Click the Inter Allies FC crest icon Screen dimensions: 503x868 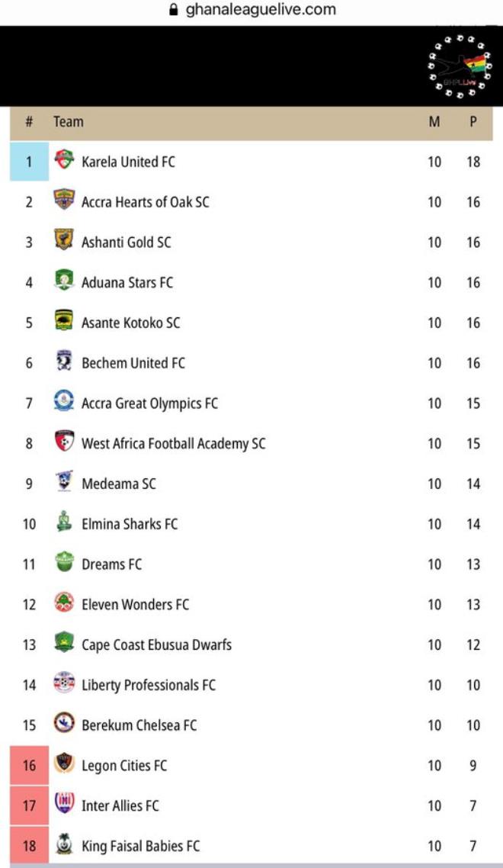[x=64, y=803]
